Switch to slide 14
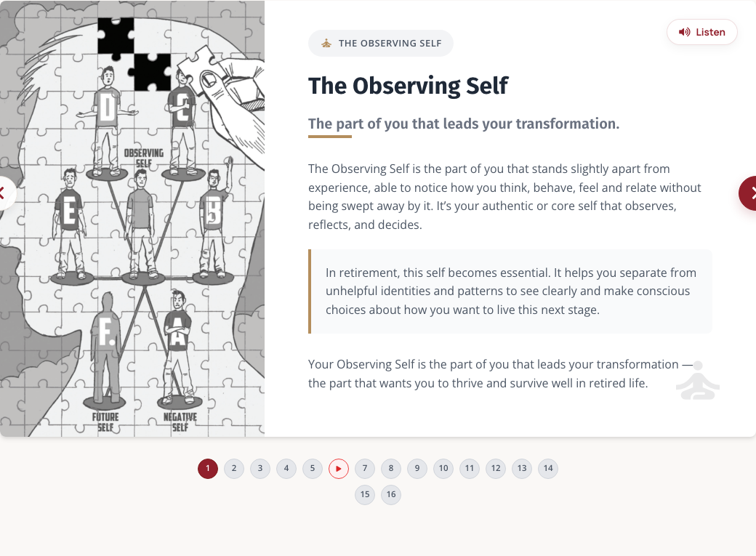Image resolution: width=756 pixels, height=556 pixels. pyautogui.click(x=548, y=468)
